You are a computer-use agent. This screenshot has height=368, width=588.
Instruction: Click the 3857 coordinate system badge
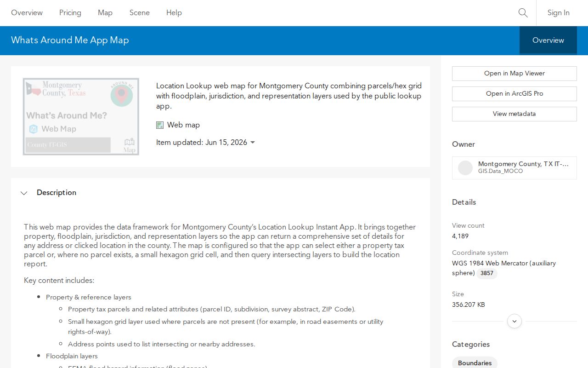487,273
